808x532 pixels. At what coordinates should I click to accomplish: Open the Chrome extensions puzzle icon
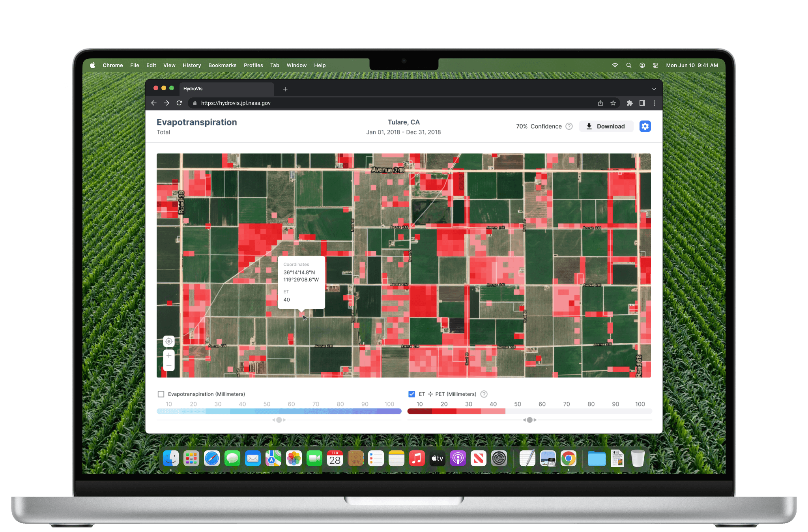point(630,103)
